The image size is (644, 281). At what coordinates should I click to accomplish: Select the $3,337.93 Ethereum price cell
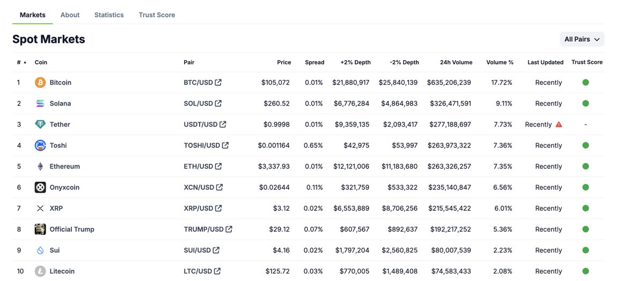click(274, 166)
